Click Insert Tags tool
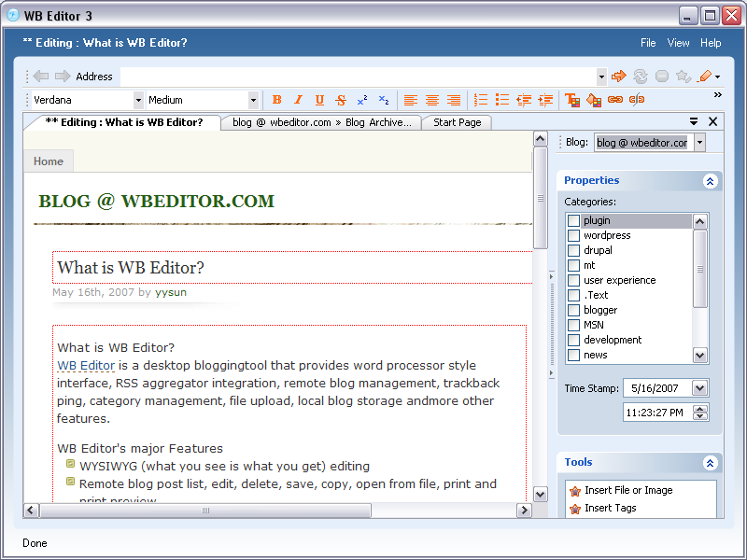Image resolution: width=747 pixels, height=560 pixels. (x=611, y=508)
